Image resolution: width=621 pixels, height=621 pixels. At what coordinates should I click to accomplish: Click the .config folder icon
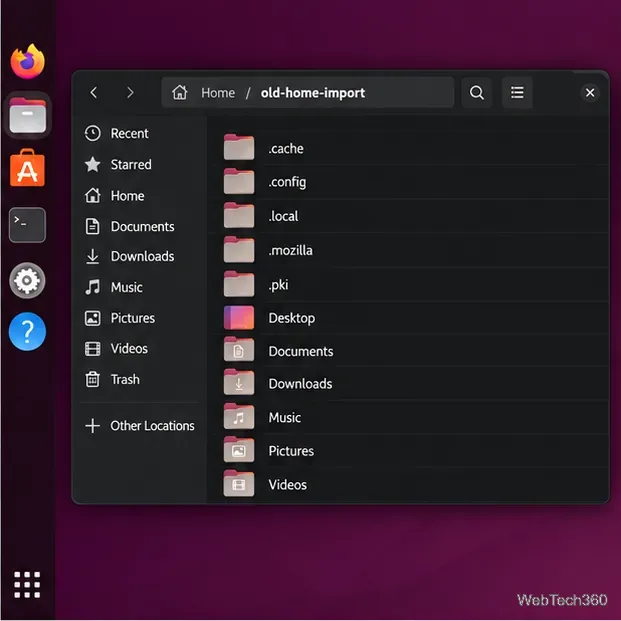pyautogui.click(x=239, y=181)
